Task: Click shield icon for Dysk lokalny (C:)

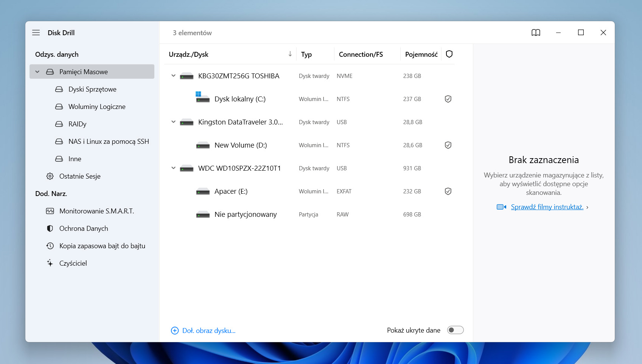Action: pos(448,99)
